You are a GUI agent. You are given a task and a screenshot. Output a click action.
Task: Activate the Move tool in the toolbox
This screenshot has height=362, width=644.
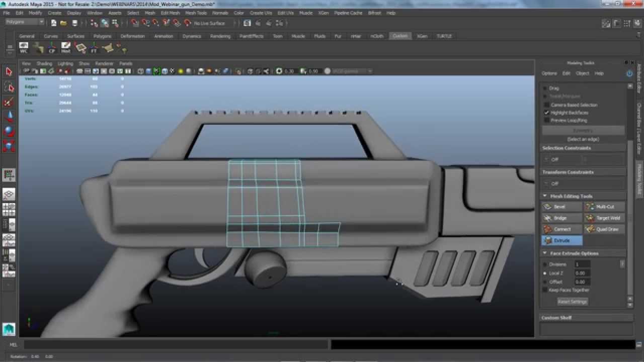[x=9, y=117]
